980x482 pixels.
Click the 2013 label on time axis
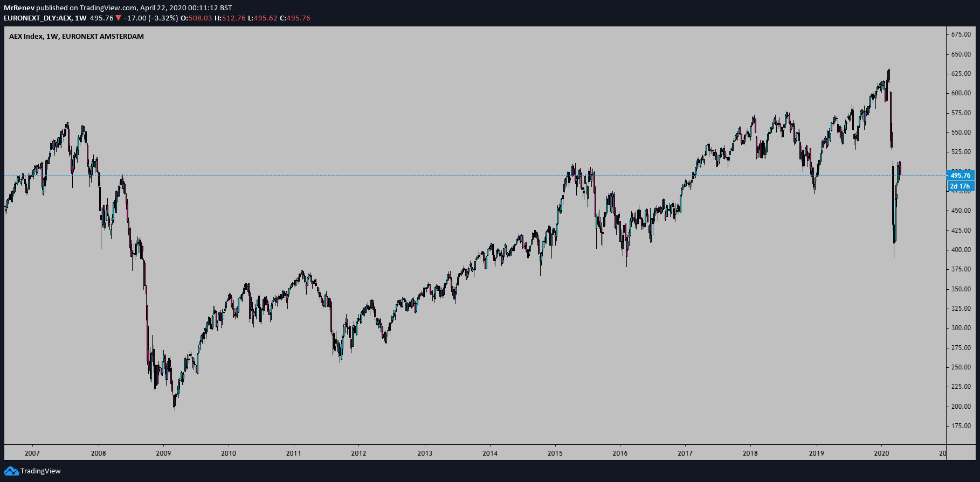[425, 453]
